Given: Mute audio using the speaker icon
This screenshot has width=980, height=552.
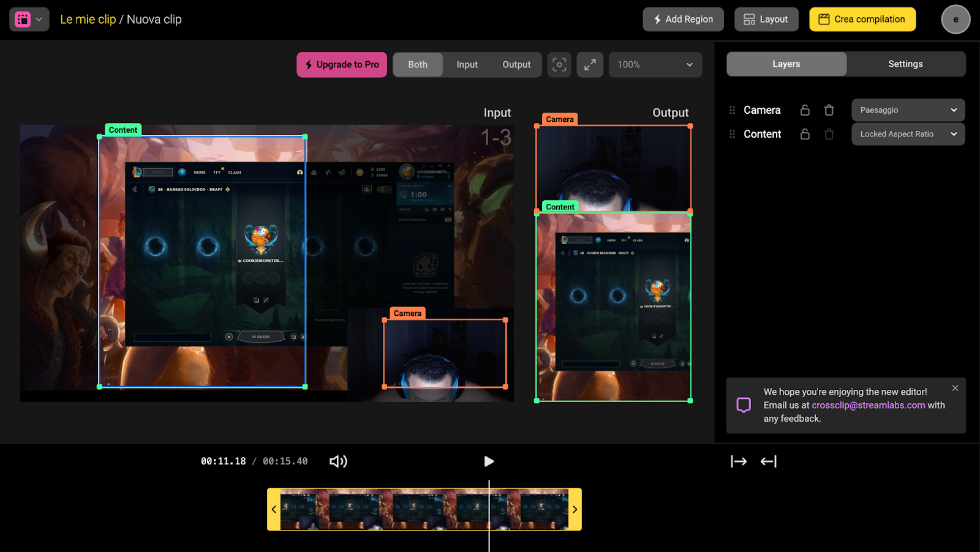Looking at the screenshot, I should (x=338, y=461).
